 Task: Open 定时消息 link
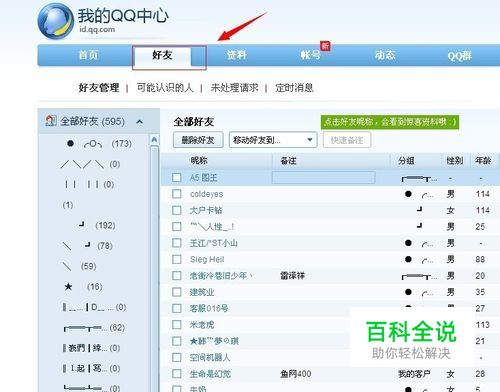coord(294,88)
